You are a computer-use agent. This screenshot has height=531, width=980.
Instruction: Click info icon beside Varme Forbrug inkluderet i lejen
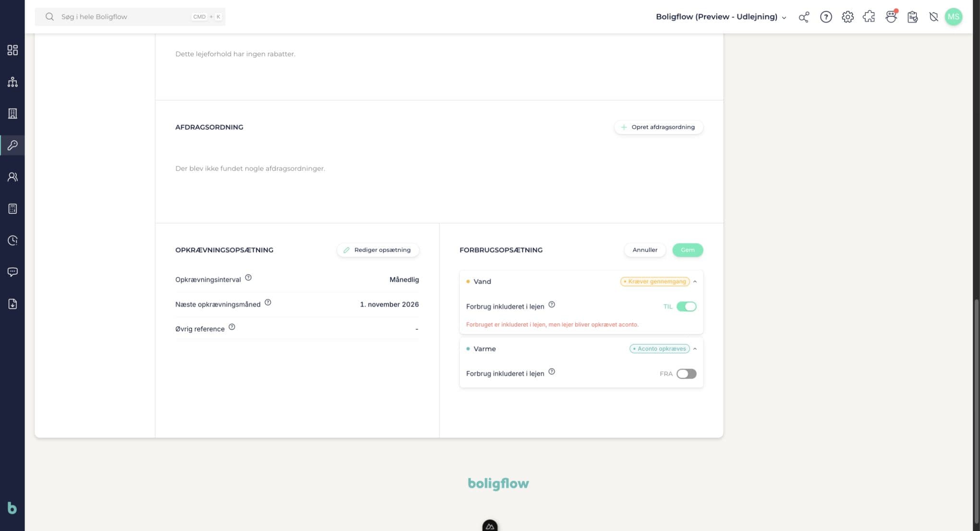(552, 372)
